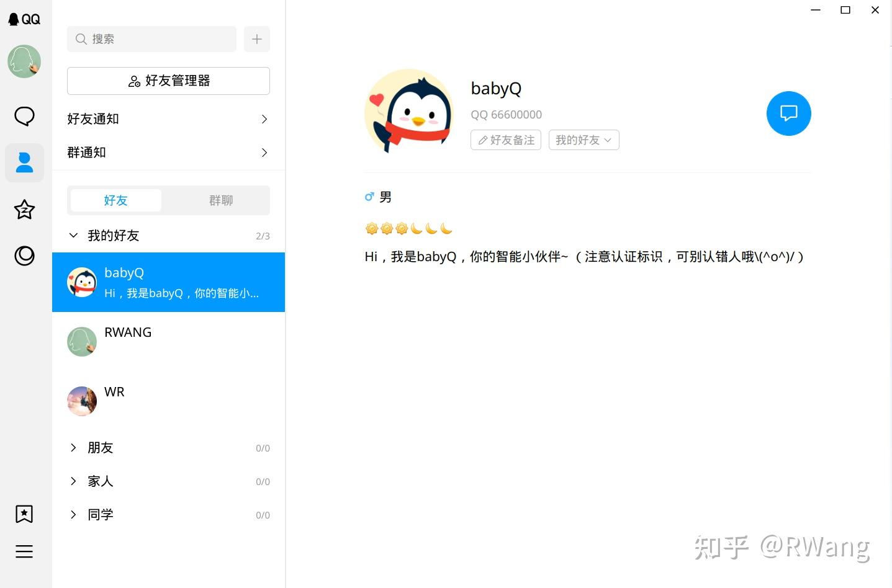This screenshot has width=892, height=588.
Task: Open the circular moments icon in sidebar
Action: (24, 256)
